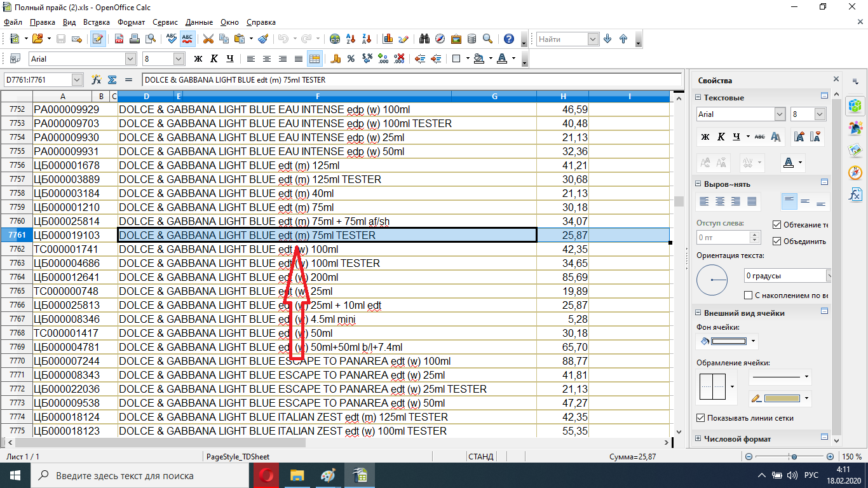Open sidebar Functions deck
The width and height of the screenshot is (868, 488).
point(855,196)
